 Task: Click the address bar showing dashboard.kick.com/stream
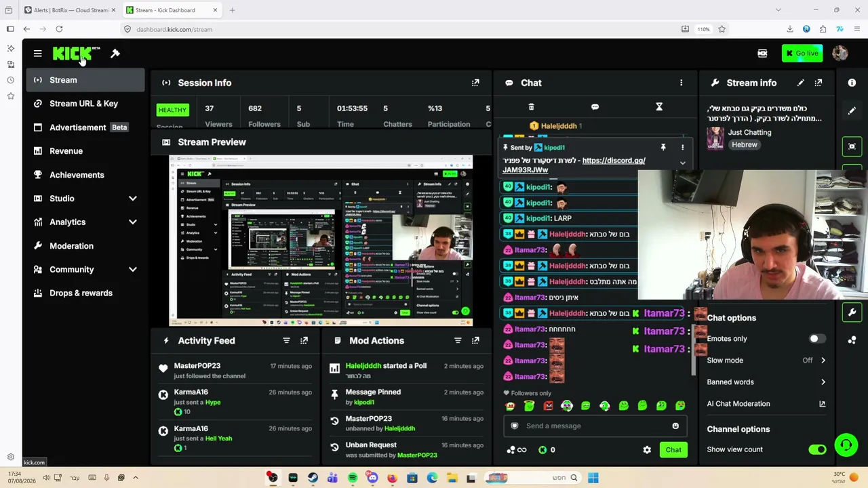(400, 29)
